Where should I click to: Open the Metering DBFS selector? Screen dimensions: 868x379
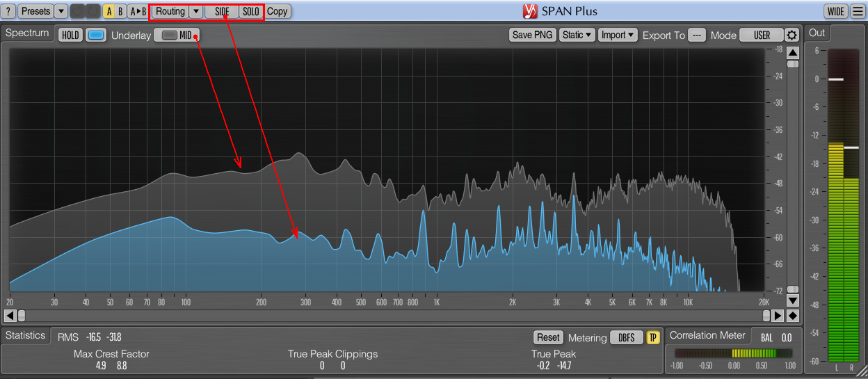[627, 337]
